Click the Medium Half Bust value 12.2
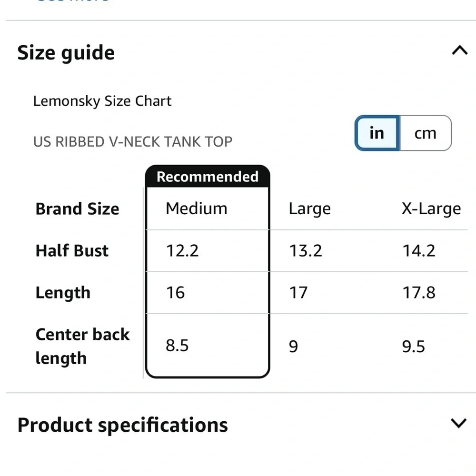The width and height of the screenshot is (476, 476). (182, 251)
